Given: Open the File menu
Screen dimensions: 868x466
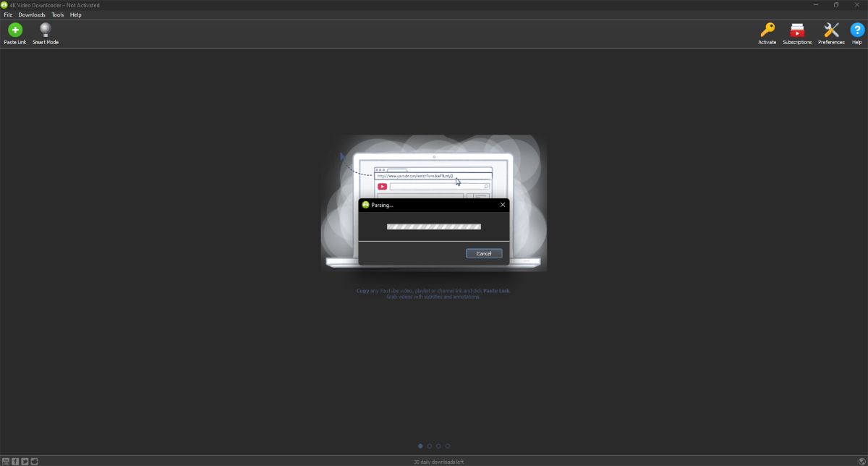Looking at the screenshot, I should [x=8, y=14].
